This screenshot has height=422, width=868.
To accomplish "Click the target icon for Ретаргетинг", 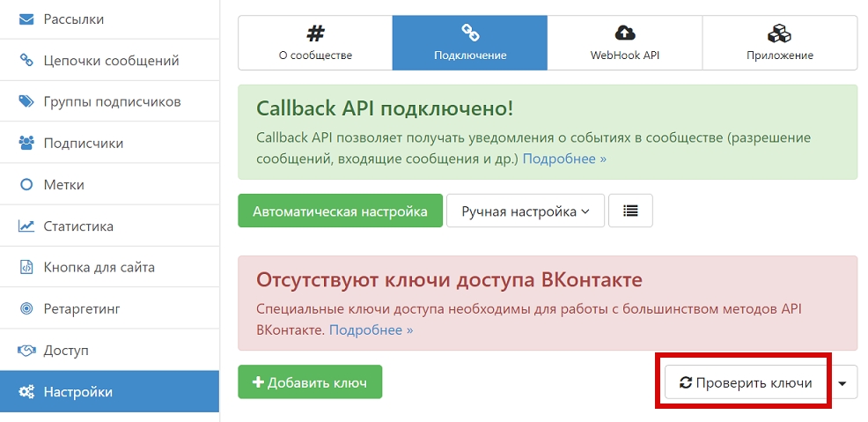I will [x=26, y=308].
